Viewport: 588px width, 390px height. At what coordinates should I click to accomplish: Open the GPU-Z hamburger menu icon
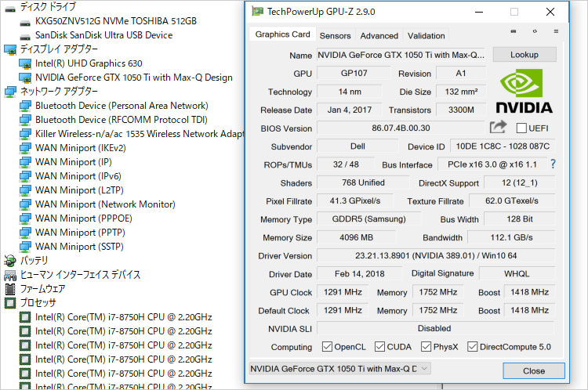[556, 31]
